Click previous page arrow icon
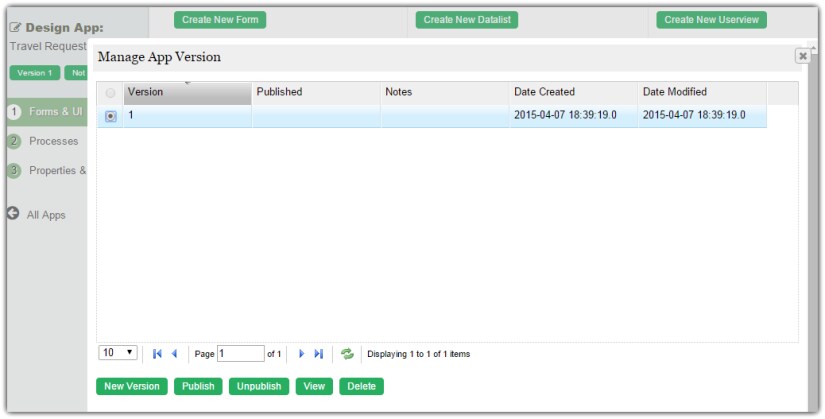Image resolution: width=825 pixels, height=419 pixels. tap(174, 354)
